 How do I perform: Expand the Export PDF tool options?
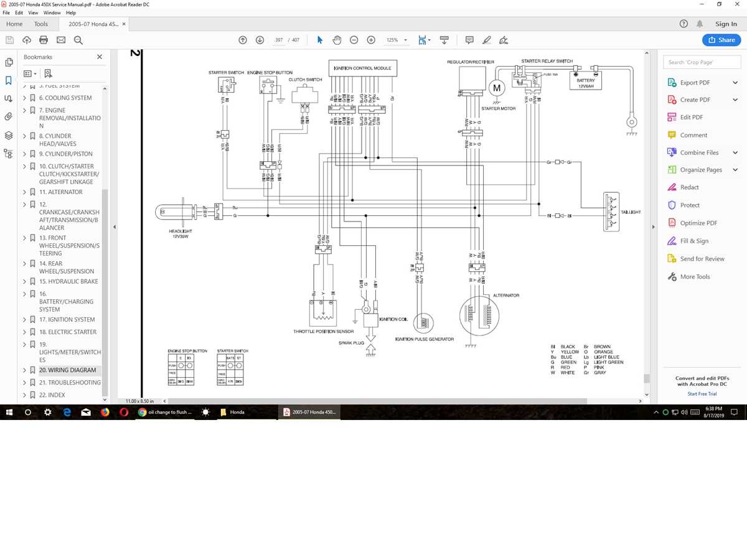point(735,82)
